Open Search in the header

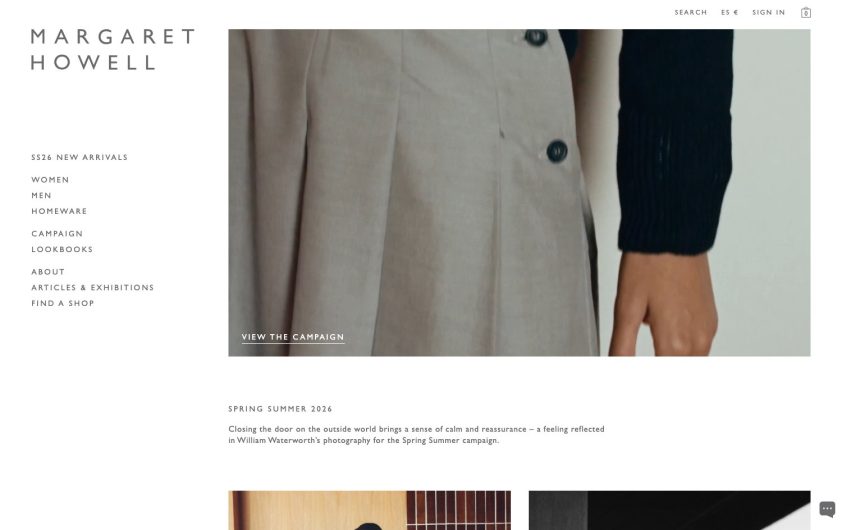coord(691,12)
